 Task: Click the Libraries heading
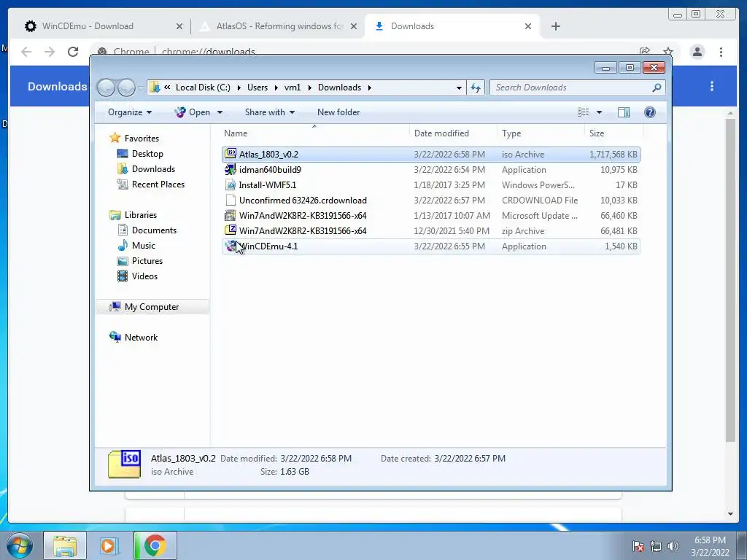tap(141, 215)
